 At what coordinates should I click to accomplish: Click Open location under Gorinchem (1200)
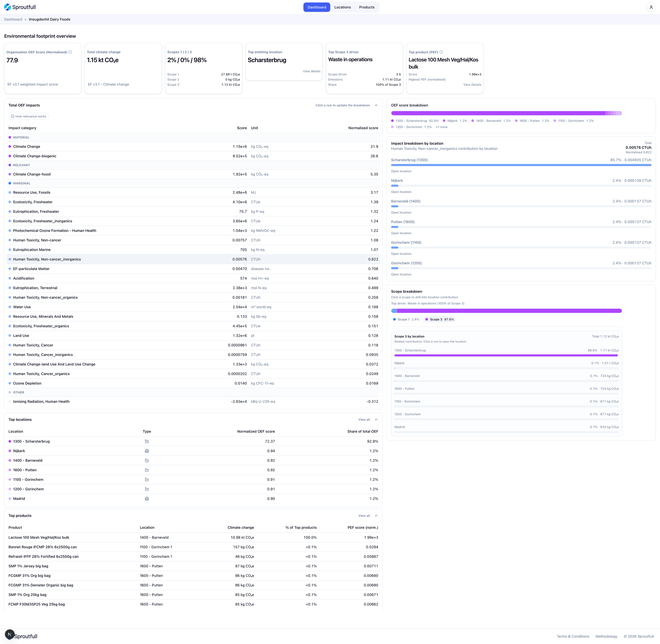pos(401,274)
